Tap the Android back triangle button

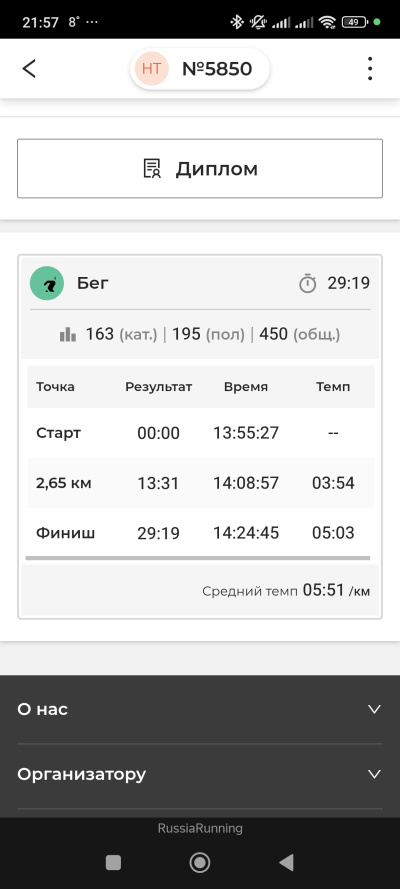coord(286,862)
